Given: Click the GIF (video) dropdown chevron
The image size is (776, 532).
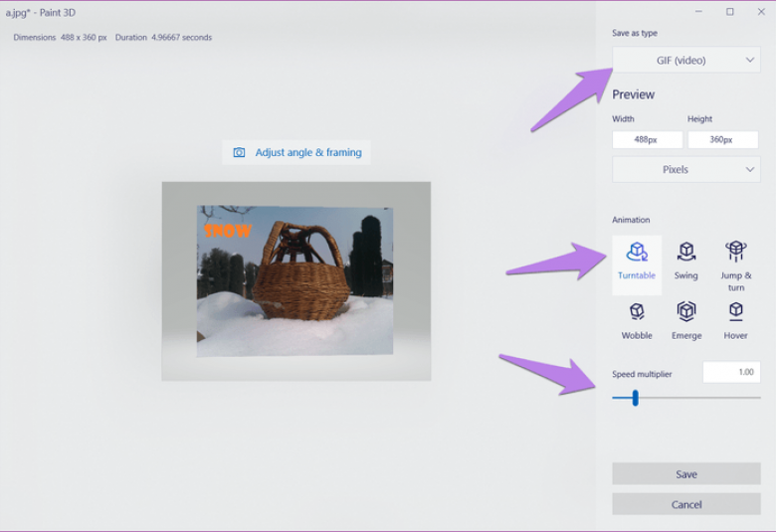Looking at the screenshot, I should pos(750,60).
